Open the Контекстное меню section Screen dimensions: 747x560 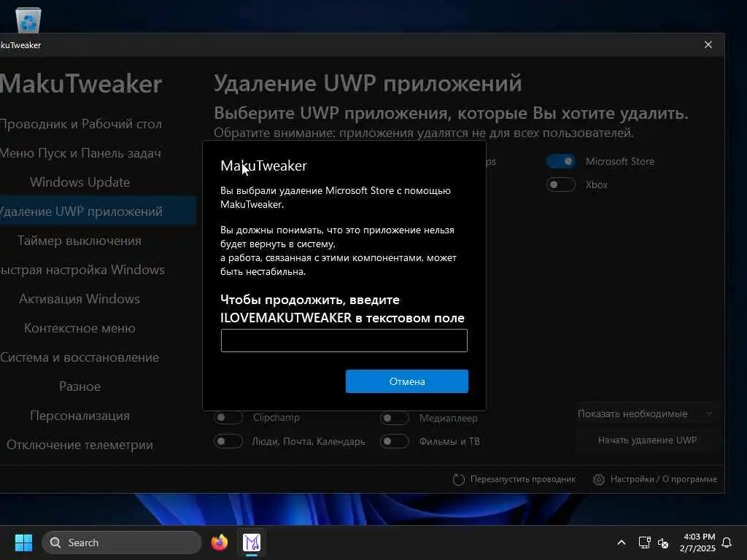80,328
